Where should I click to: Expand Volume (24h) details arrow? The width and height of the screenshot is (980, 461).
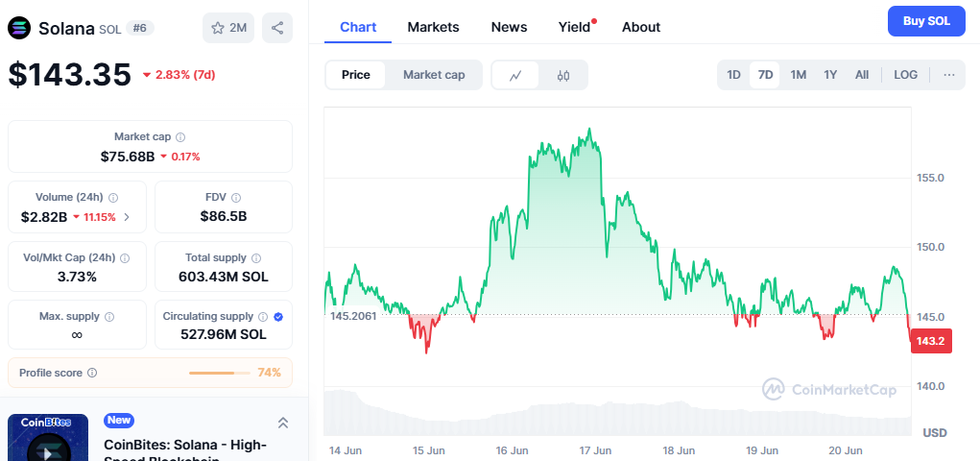127,217
